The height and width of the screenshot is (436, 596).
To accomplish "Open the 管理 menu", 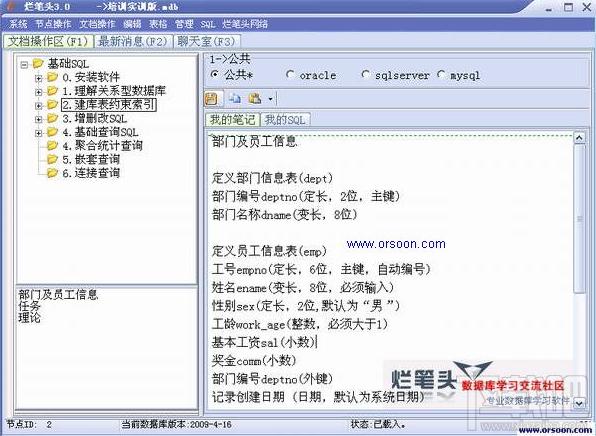I will (184, 24).
